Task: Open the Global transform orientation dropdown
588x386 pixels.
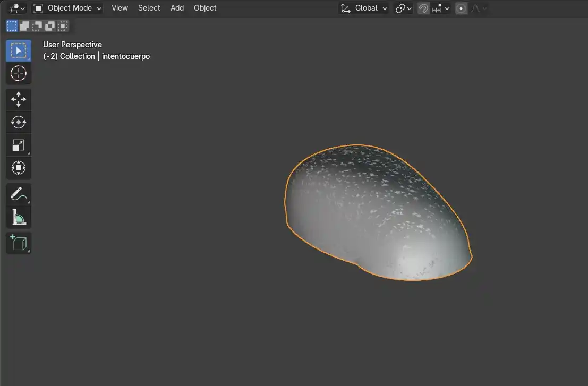Action: pos(364,8)
